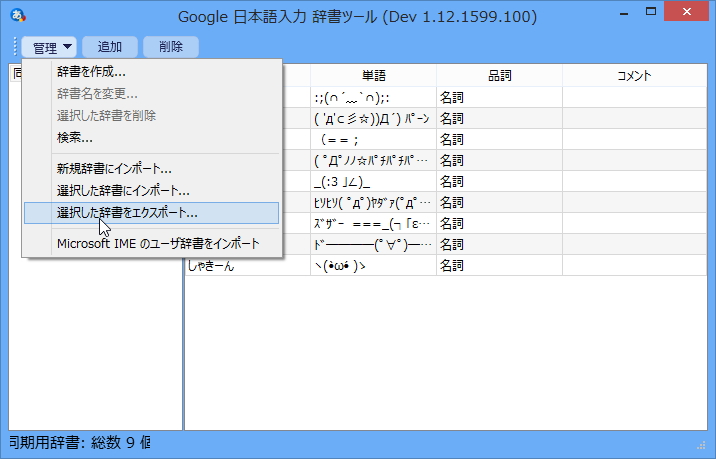Select word cell starting with ズザー
716x459 pixels.
click(x=374, y=223)
